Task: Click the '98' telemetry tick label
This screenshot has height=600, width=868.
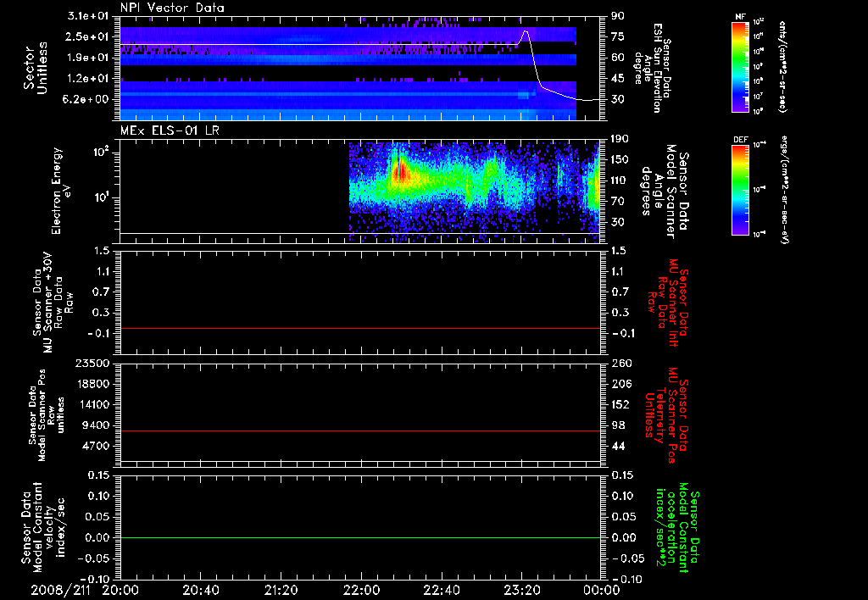Action: (618, 425)
